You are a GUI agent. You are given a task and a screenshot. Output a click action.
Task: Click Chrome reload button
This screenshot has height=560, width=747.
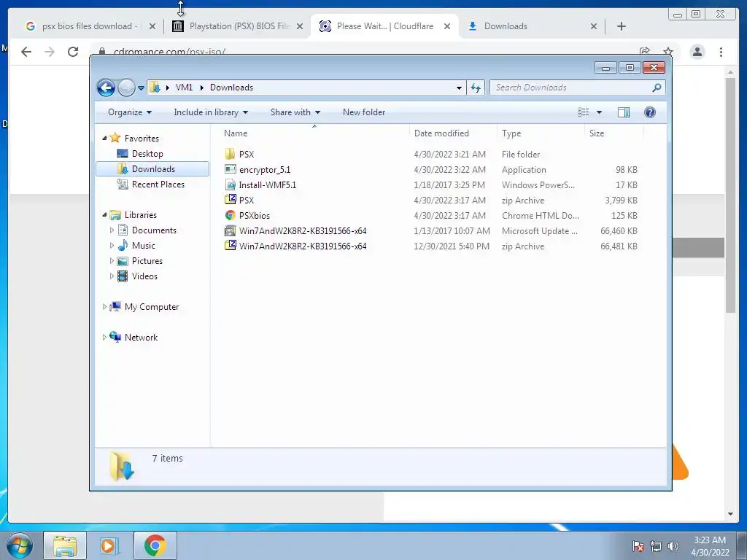[73, 52]
